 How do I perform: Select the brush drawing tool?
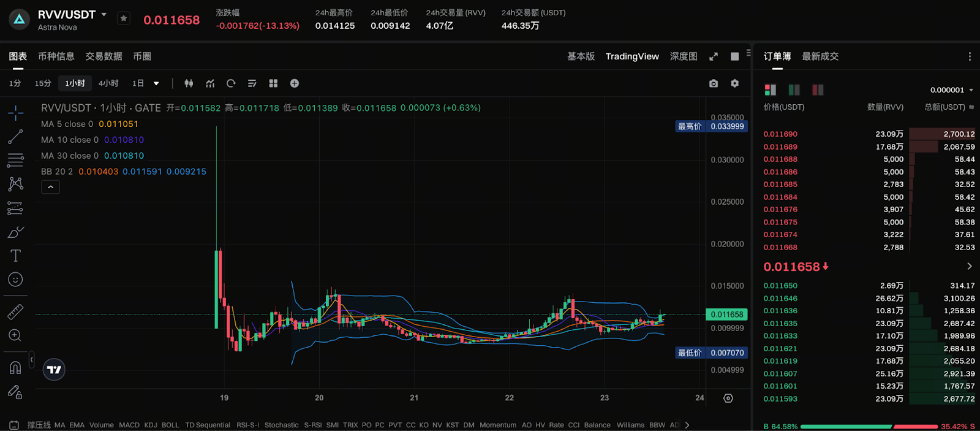click(x=15, y=232)
